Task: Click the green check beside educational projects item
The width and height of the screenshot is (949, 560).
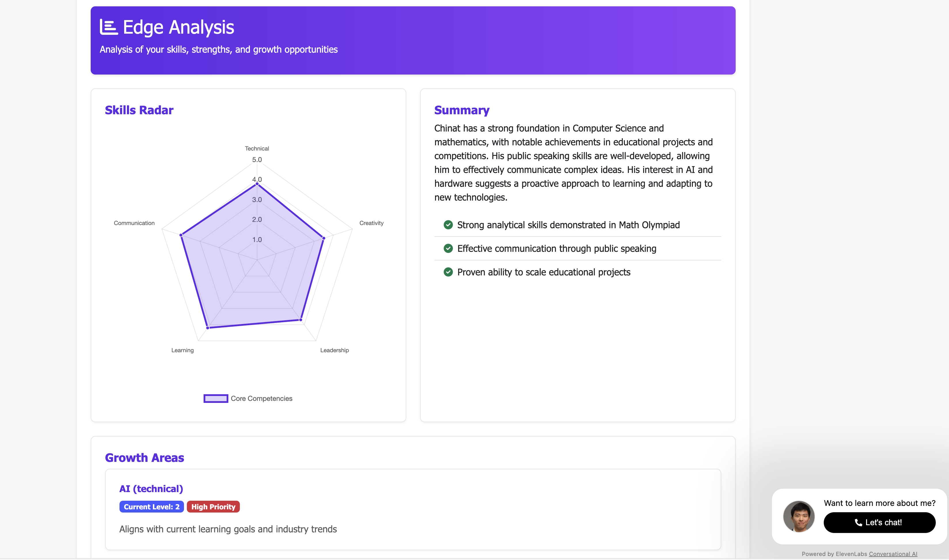Action: click(448, 272)
